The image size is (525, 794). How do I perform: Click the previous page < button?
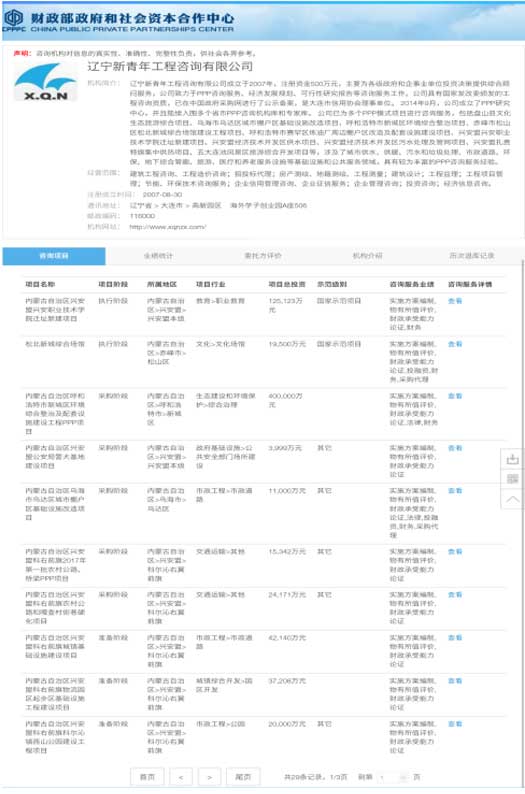coord(181,777)
